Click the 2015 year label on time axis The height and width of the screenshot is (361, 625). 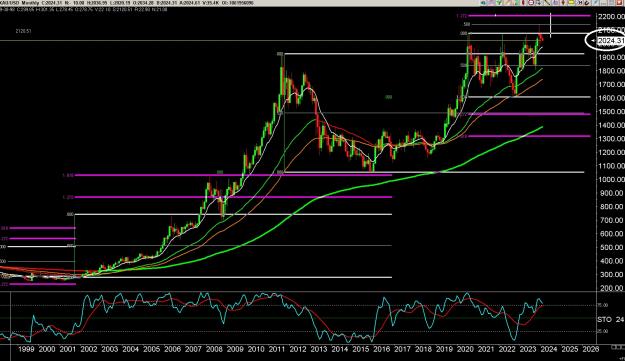coord(360,349)
